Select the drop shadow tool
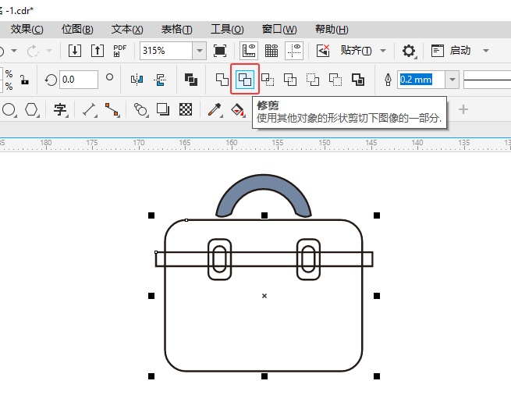 click(x=163, y=109)
